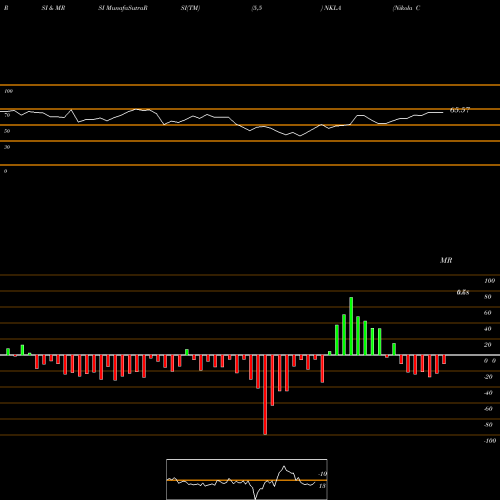Image resolution: width=500 pixels, height=500 pixels.
Task: Click the MR axis label -60
Action: [x=488, y=409]
